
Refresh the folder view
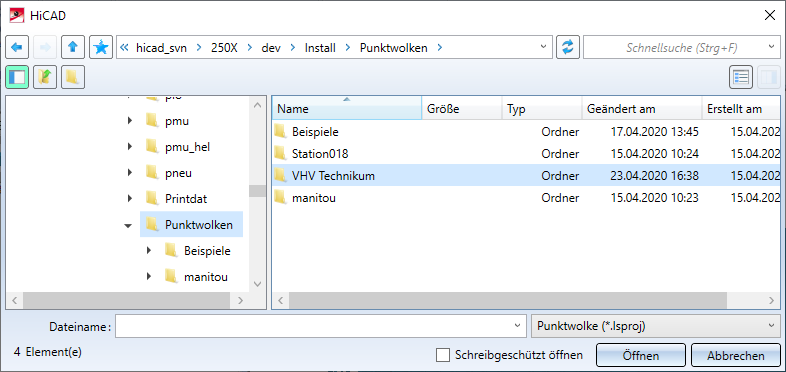[568, 47]
